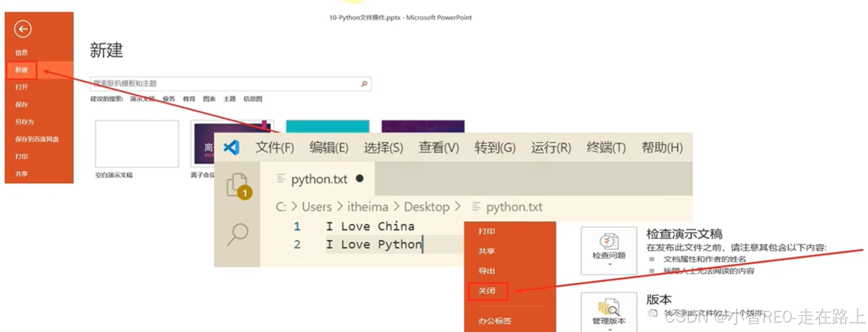Click suggested search 信息图
Screen dimensions: 868x332
click(253, 99)
